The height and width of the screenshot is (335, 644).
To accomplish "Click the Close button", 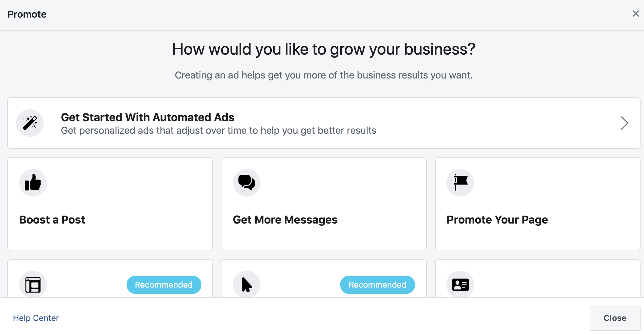I will pyautogui.click(x=614, y=318).
